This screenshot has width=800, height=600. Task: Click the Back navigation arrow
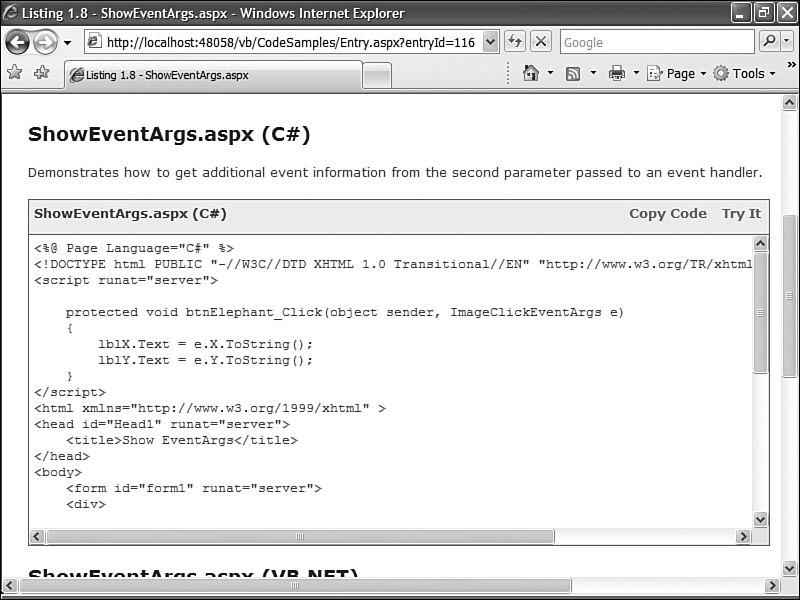[19, 41]
